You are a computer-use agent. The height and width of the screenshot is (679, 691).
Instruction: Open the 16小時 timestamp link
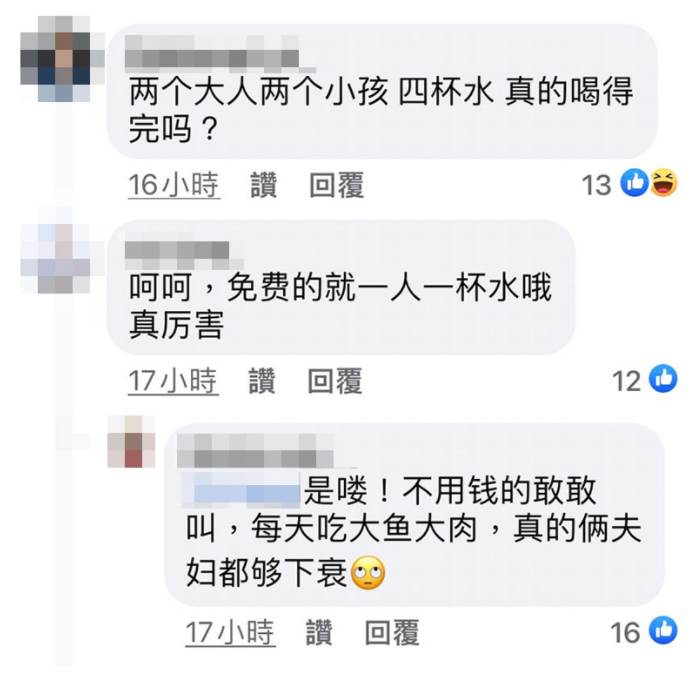174,185
